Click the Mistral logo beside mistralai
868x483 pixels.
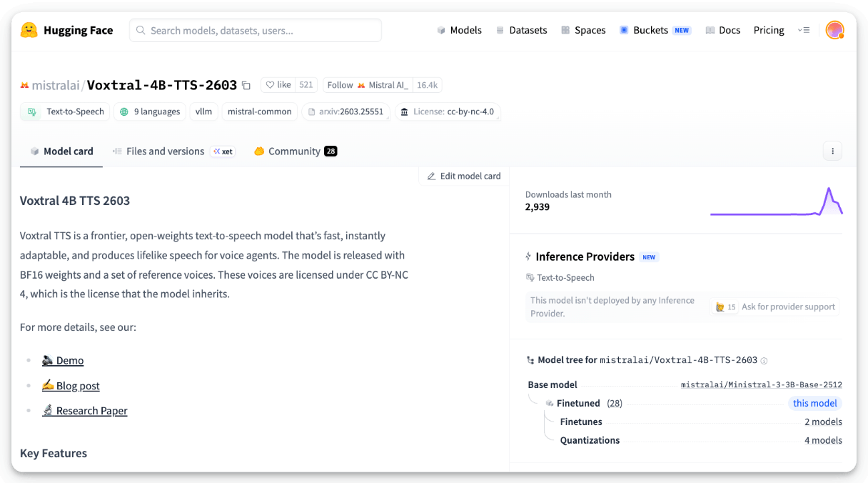24,86
